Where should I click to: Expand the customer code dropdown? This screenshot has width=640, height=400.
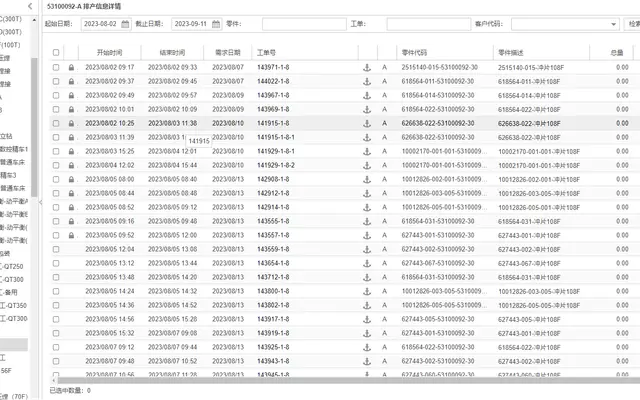613,24
